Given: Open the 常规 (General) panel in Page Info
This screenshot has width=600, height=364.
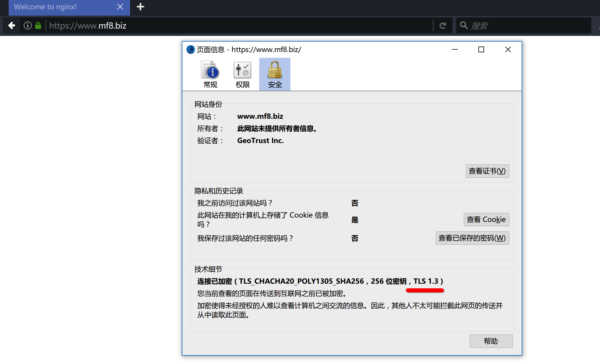Looking at the screenshot, I should (210, 74).
